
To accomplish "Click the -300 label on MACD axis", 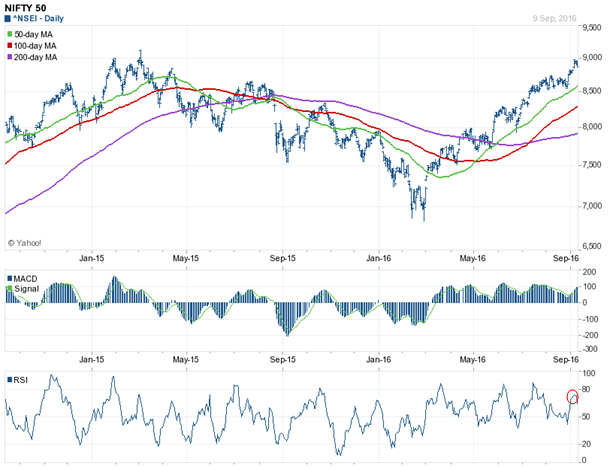I will [593, 349].
